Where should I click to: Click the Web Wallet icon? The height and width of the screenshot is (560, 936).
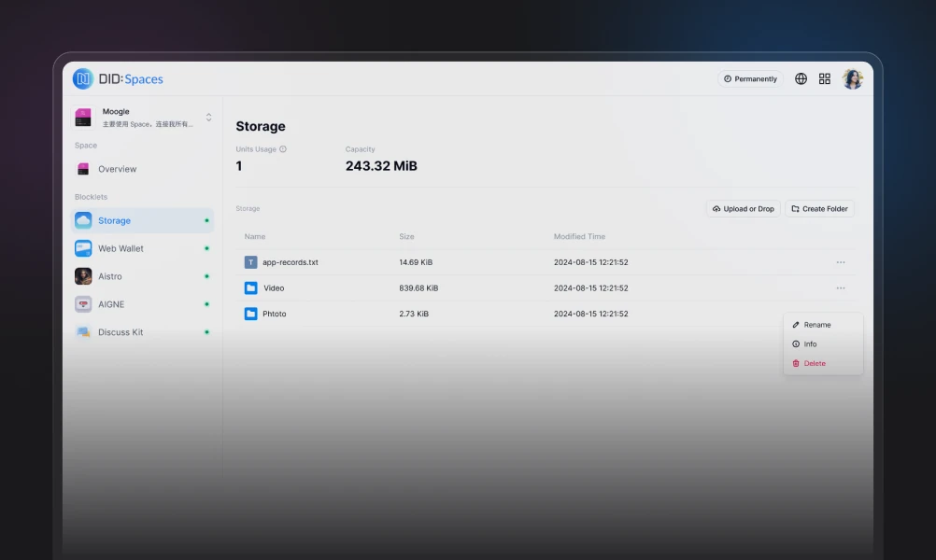[83, 248]
